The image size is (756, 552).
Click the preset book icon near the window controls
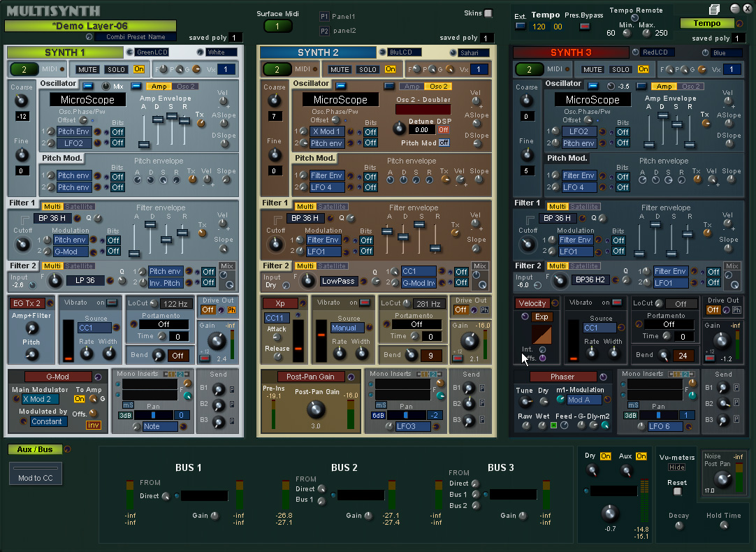713,9
